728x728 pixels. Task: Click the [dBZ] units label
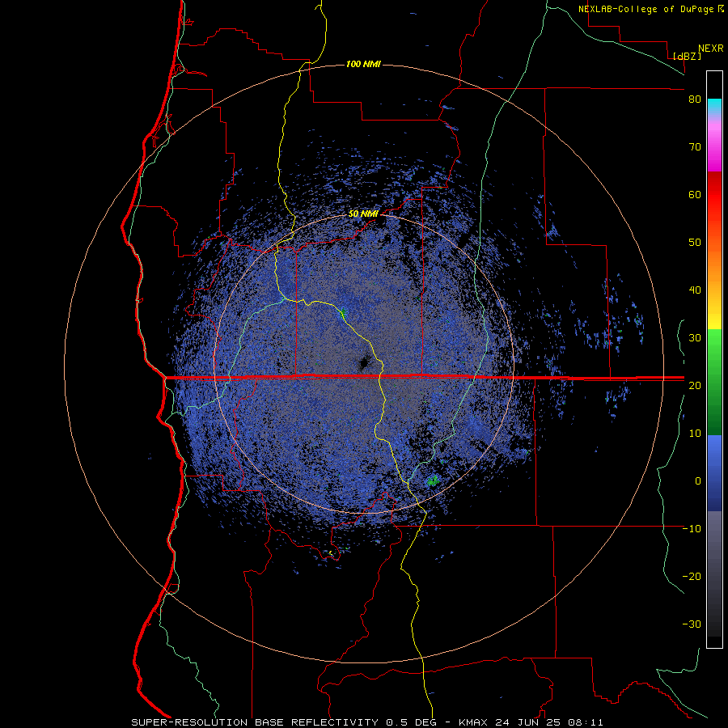[687, 56]
